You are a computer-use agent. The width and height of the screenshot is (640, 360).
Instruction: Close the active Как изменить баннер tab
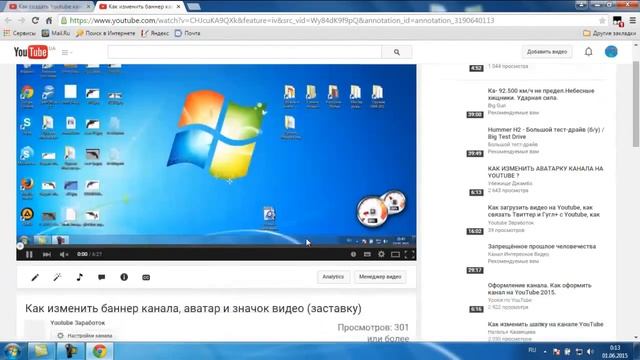[178, 7]
